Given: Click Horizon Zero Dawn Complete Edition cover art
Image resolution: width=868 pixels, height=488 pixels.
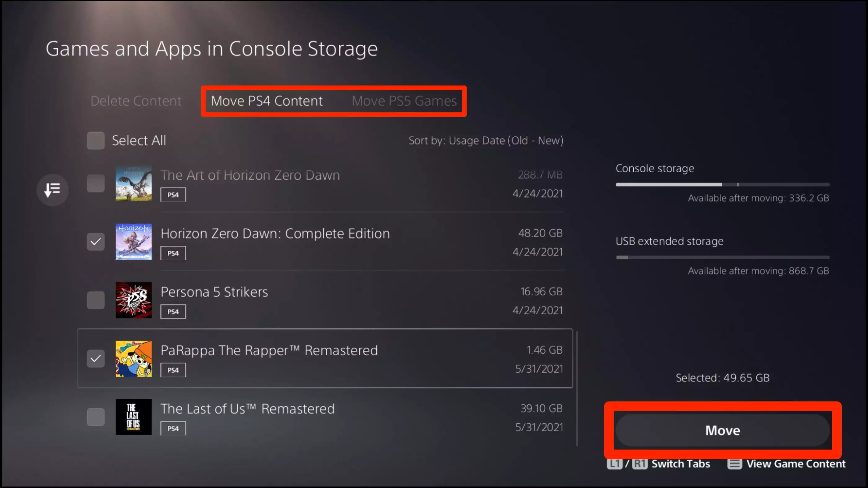Looking at the screenshot, I should tap(133, 241).
